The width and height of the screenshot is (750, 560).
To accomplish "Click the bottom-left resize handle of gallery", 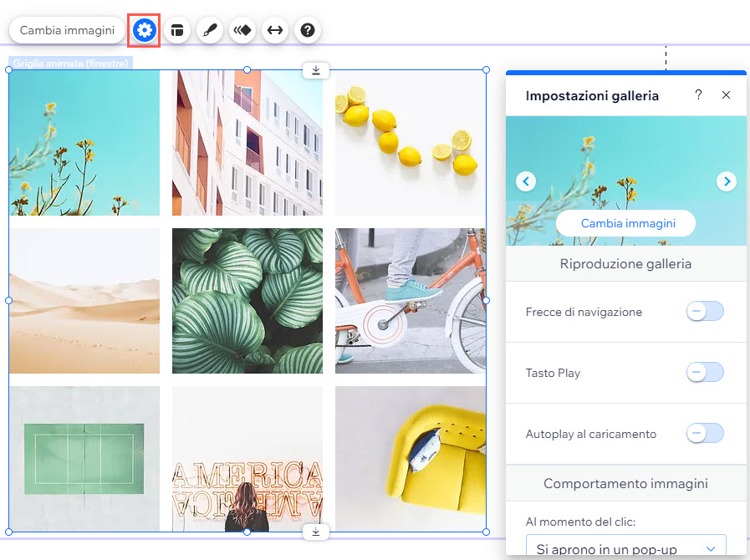I will pos(8,532).
